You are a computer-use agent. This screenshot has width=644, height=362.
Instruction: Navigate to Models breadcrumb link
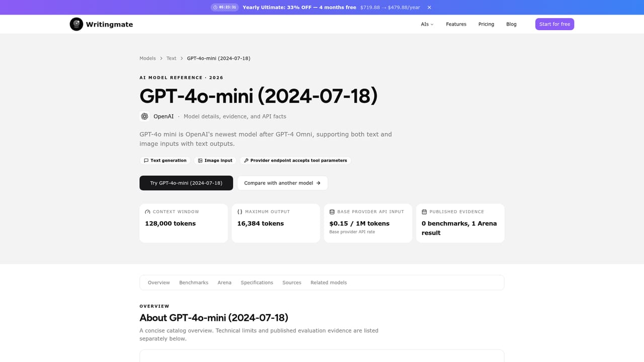147,58
